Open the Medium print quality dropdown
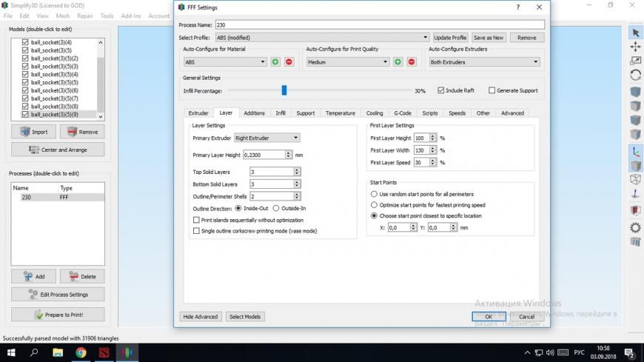Image resolution: width=644 pixels, height=362 pixels. pyautogui.click(x=347, y=62)
